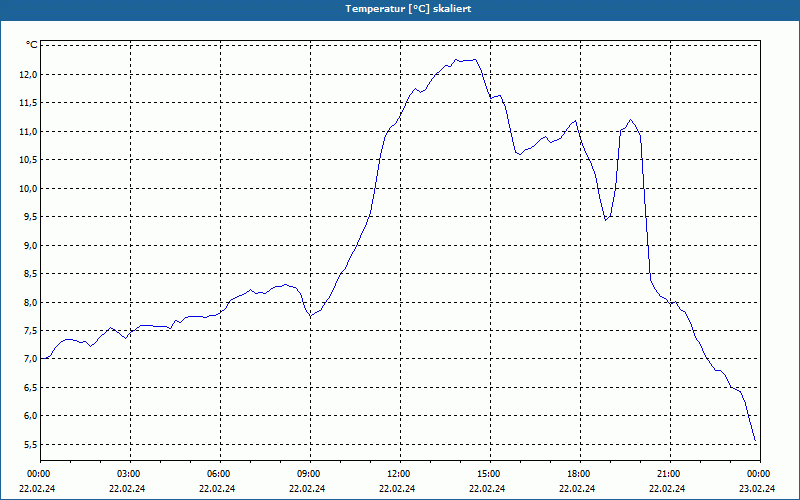Click the 5,5 y-axis value
Viewport: 800px width, 500px height.
point(31,445)
